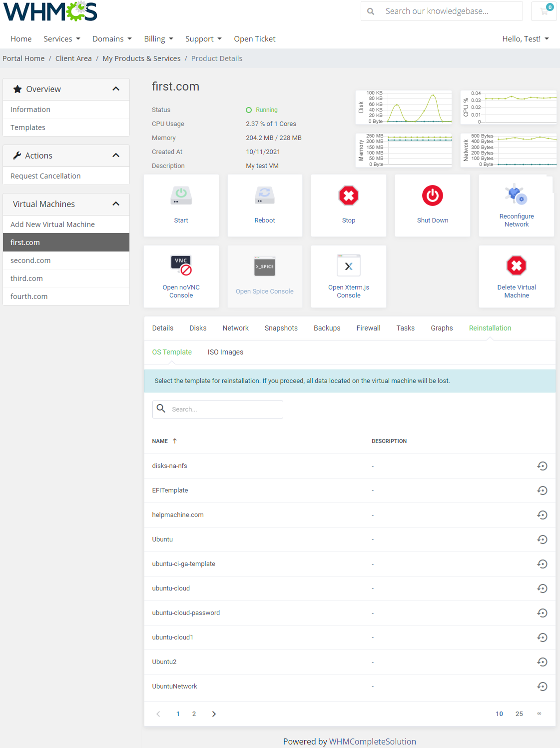Click the Start virtual machine icon
This screenshot has width=560, height=748.
(181, 195)
